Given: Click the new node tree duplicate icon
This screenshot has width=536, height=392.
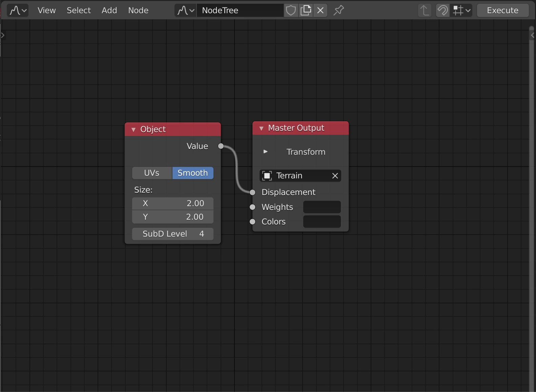Looking at the screenshot, I should tap(306, 10).
